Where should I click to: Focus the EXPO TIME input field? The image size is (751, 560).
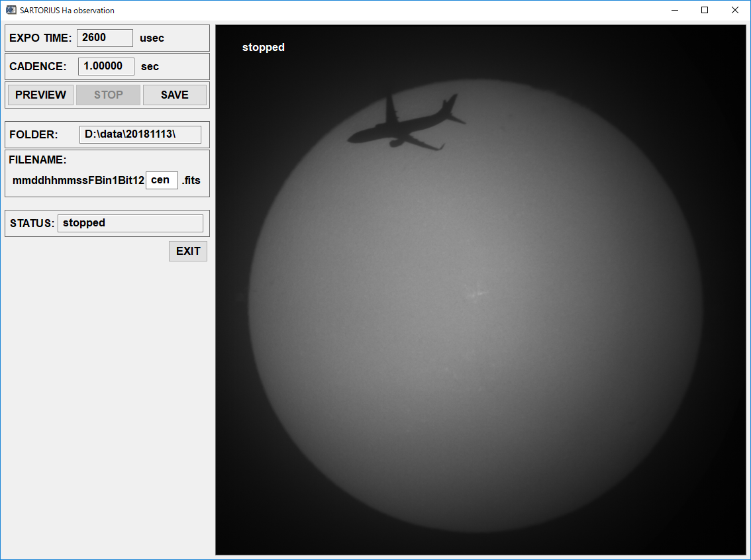click(105, 38)
